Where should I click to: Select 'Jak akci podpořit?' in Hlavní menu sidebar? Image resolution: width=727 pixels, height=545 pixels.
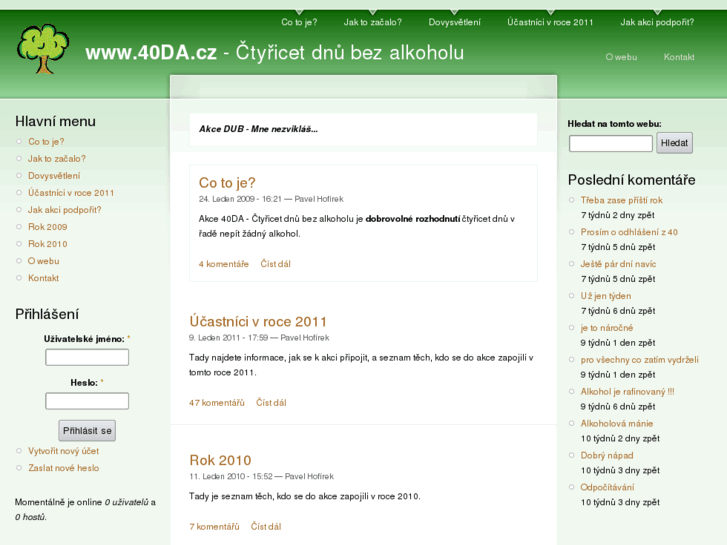click(64, 210)
